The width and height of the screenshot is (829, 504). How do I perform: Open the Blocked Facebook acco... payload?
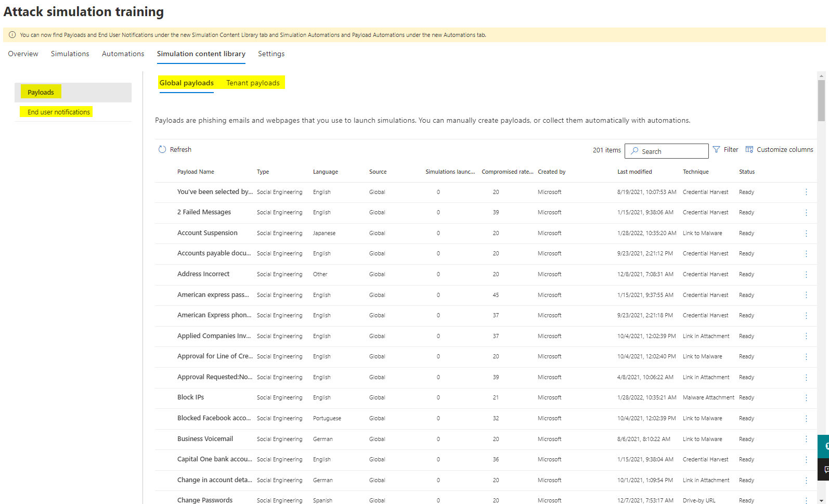(214, 418)
